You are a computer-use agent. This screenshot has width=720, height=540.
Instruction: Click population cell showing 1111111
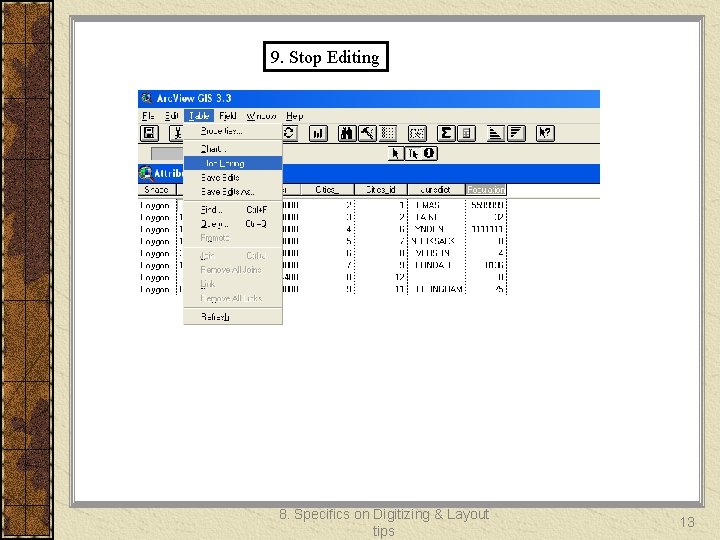(487, 229)
